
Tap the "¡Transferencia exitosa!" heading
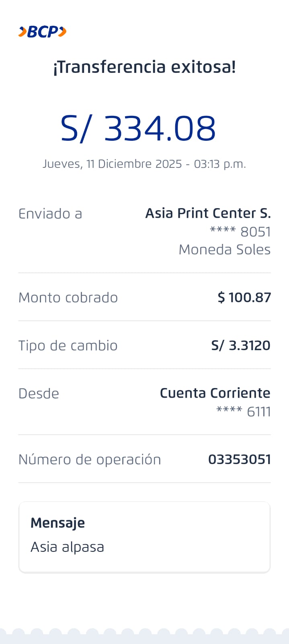[144, 67]
